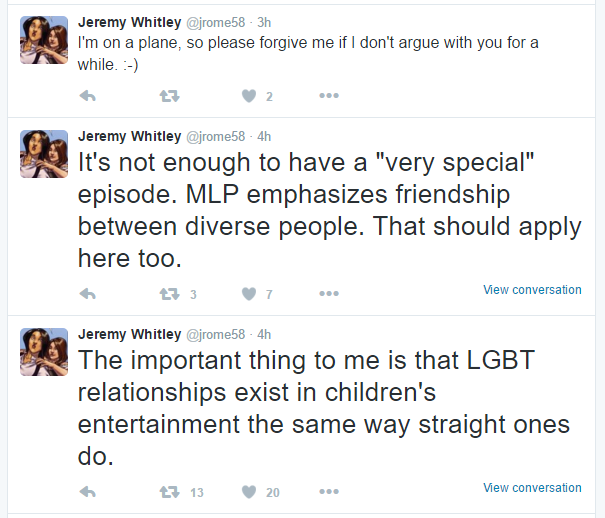605x518 pixels.
Task: View conversation for the LGBT relationships tweet
Action: pyautogui.click(x=532, y=488)
